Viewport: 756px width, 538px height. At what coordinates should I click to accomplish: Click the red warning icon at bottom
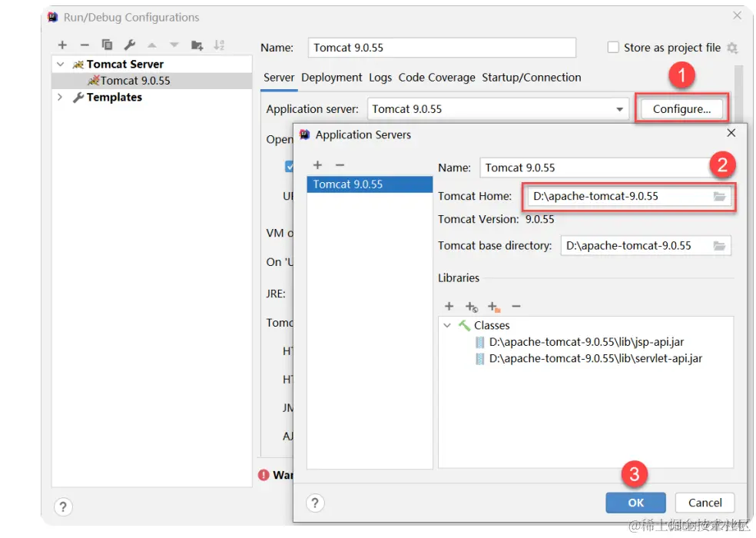pos(264,475)
